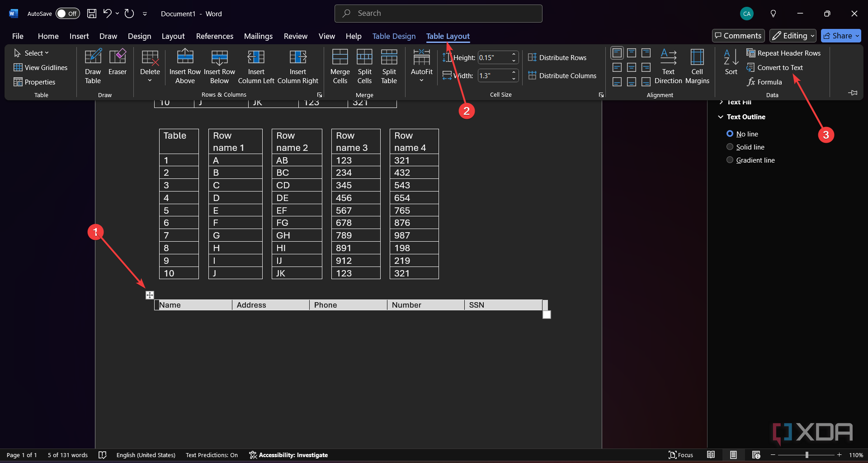Open the File menu
868x463 pixels.
18,36
